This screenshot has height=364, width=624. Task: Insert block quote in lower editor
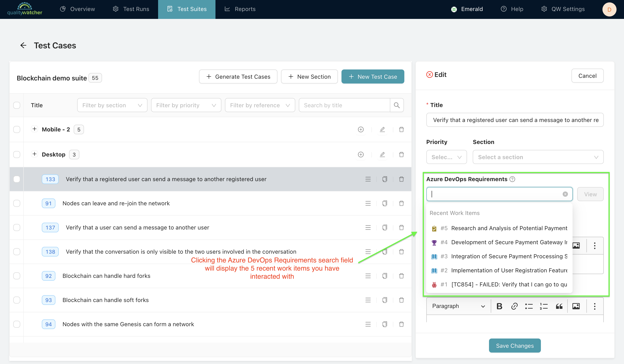coord(559,306)
